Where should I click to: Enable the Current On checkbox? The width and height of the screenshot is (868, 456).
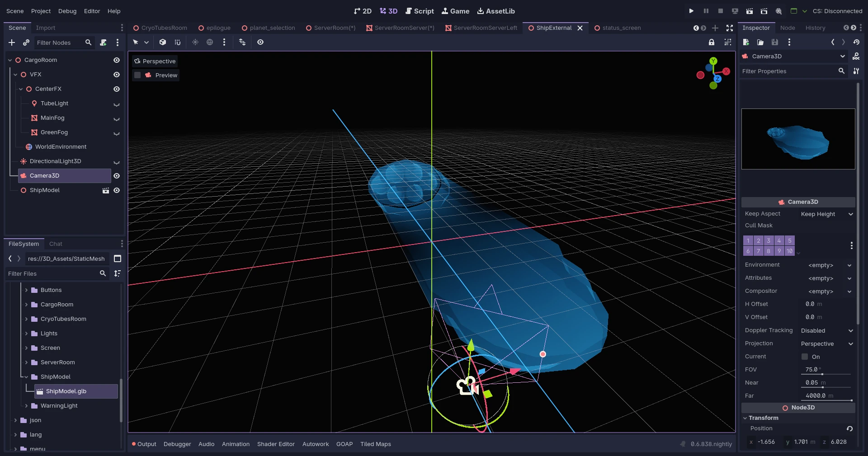point(805,357)
